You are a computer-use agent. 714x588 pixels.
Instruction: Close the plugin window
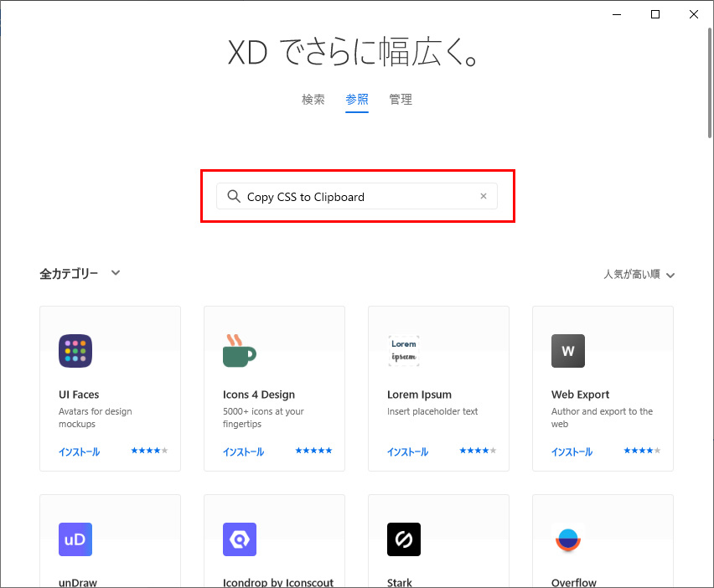[694, 14]
